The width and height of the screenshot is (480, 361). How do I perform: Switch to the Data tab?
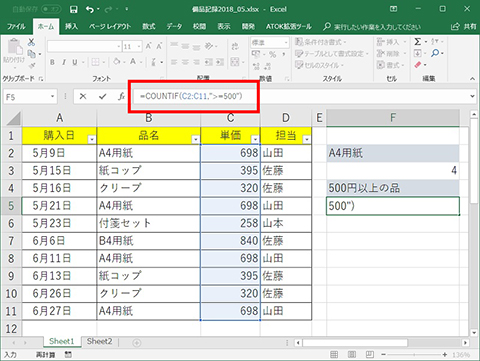coord(174,27)
